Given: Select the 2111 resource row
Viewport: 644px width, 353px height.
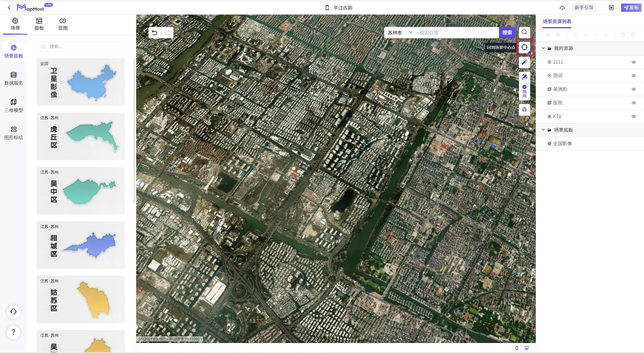Looking at the screenshot, I should [590, 62].
